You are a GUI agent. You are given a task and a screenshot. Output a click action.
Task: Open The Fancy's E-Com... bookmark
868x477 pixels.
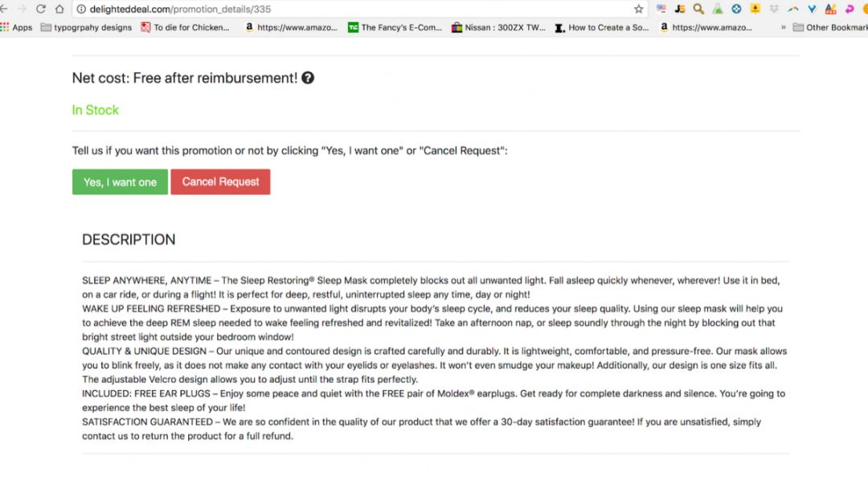pyautogui.click(x=395, y=27)
